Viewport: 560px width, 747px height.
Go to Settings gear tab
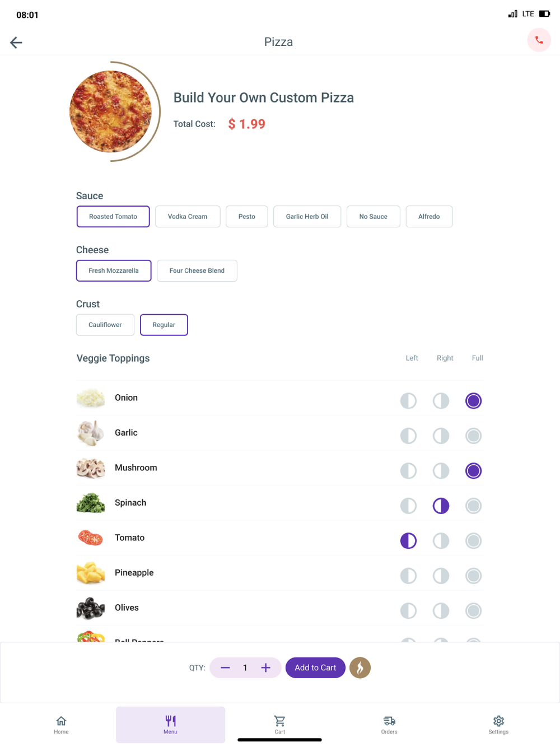pos(498,724)
